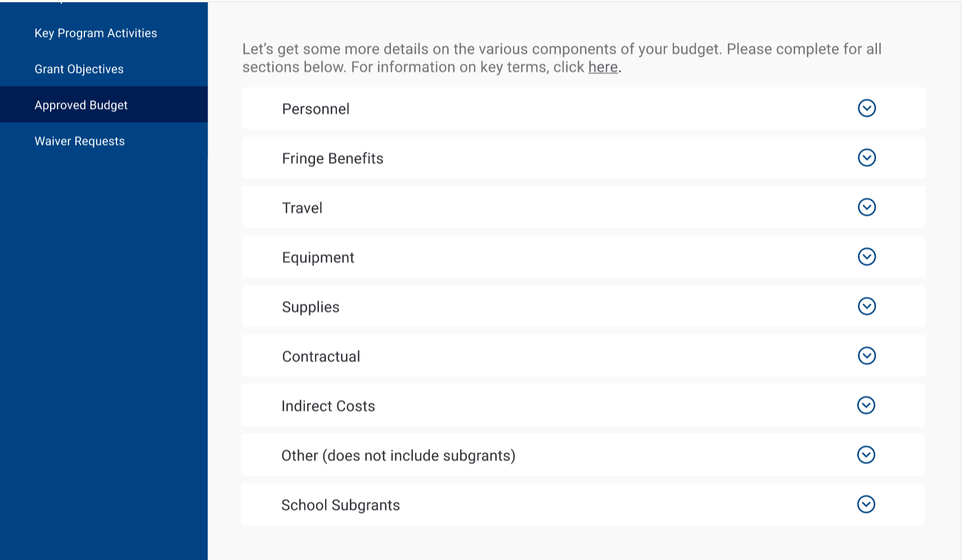Expand the Travel budget section

(x=302, y=208)
